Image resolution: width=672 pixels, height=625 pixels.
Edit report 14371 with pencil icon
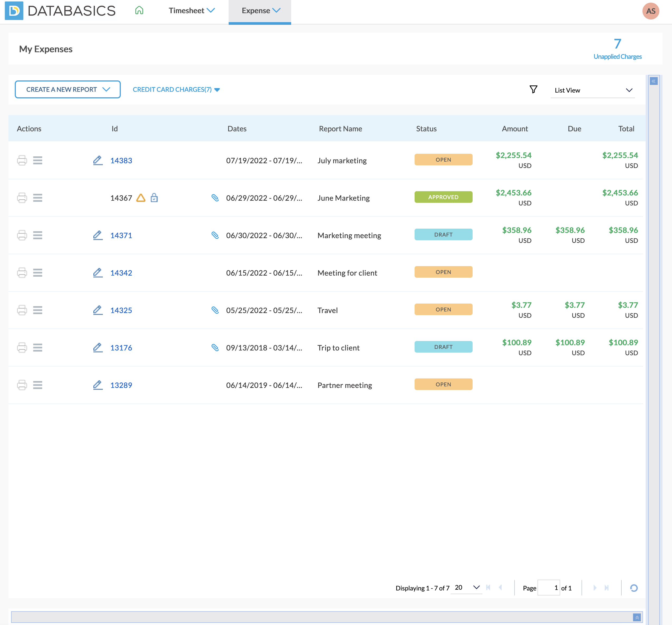(98, 235)
